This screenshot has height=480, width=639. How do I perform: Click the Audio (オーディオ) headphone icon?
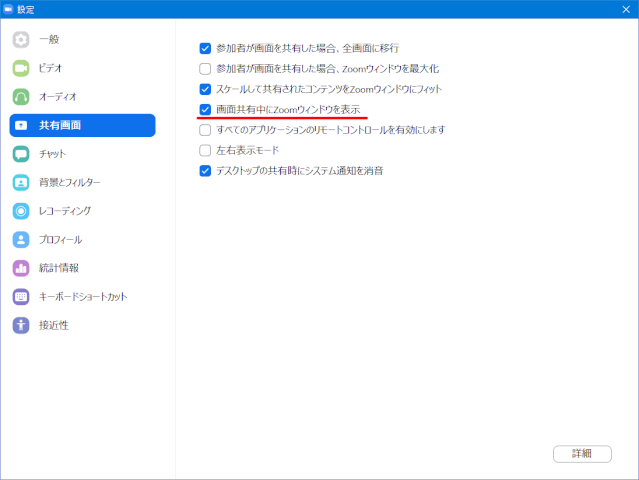click(x=21, y=97)
